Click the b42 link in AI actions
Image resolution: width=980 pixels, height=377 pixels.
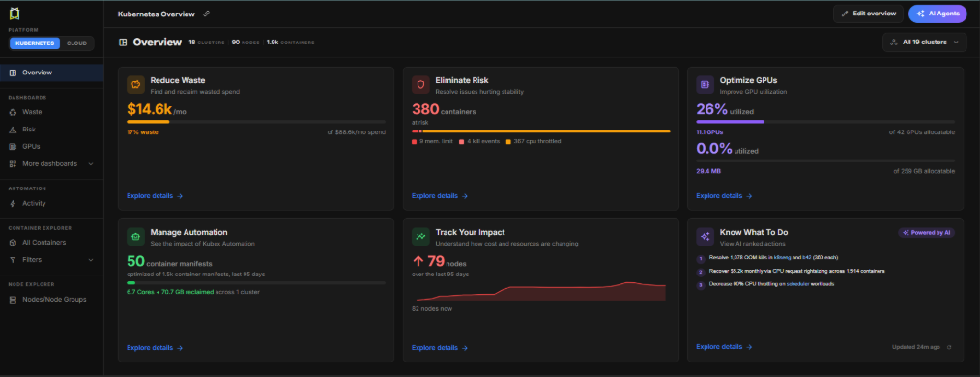[806, 257]
